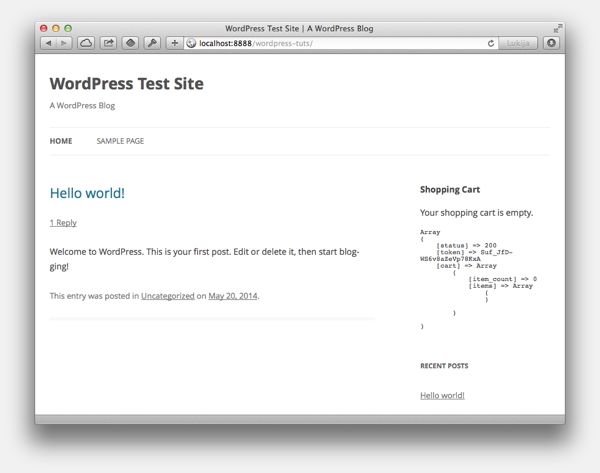This screenshot has width=600, height=473.
Task: Open the SAMPLE PAGE navigation item
Action: [120, 141]
